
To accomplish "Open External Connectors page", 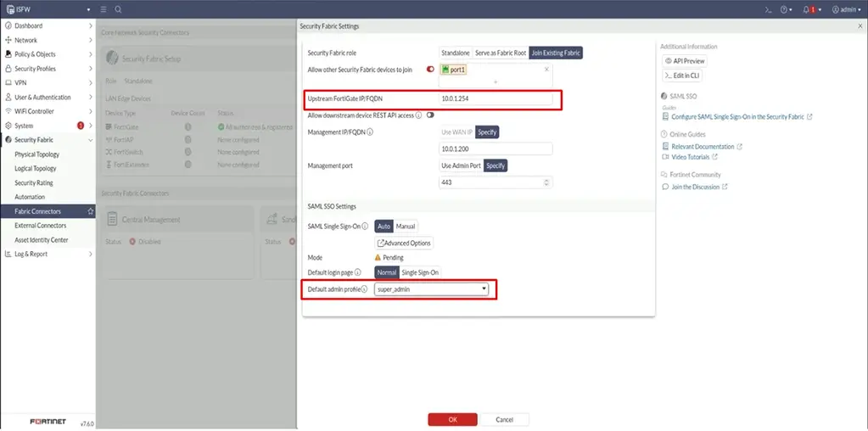I will [41, 225].
